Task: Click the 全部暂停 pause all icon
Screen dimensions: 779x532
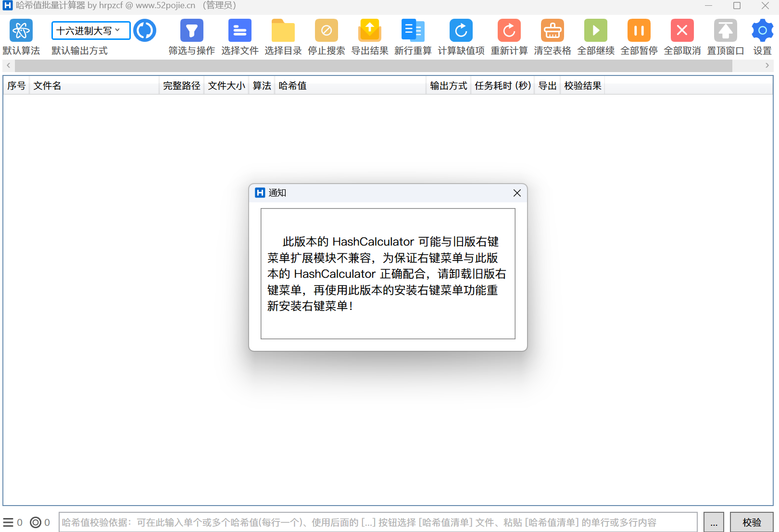Action: [639, 31]
